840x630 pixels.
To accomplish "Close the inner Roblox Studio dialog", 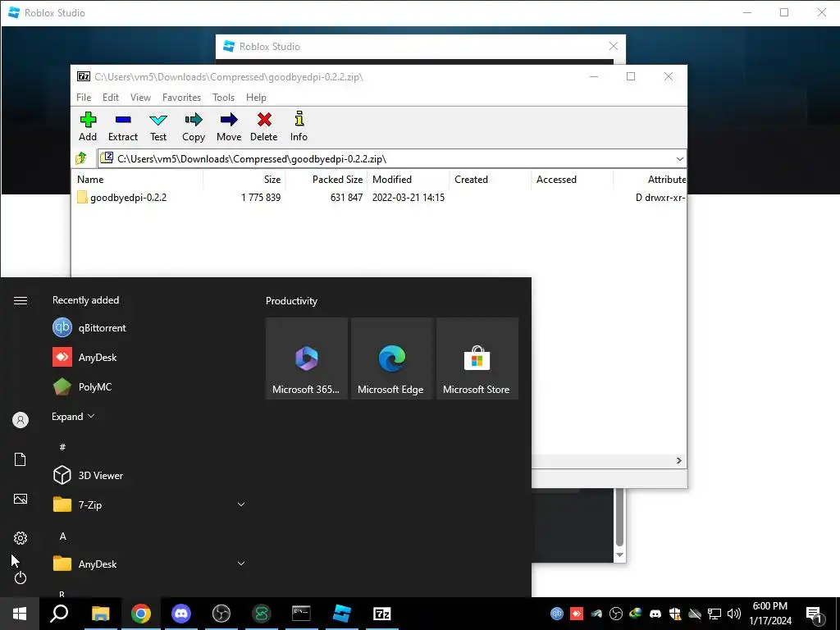I will point(614,47).
